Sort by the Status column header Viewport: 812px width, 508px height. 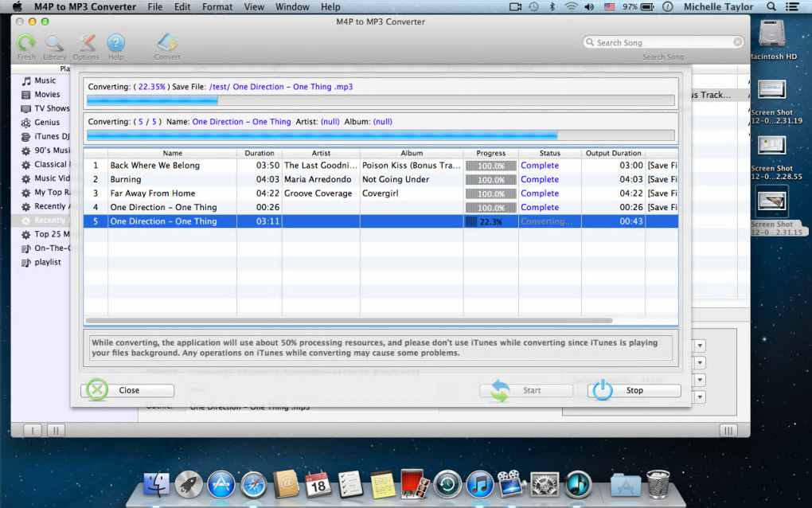(x=550, y=154)
